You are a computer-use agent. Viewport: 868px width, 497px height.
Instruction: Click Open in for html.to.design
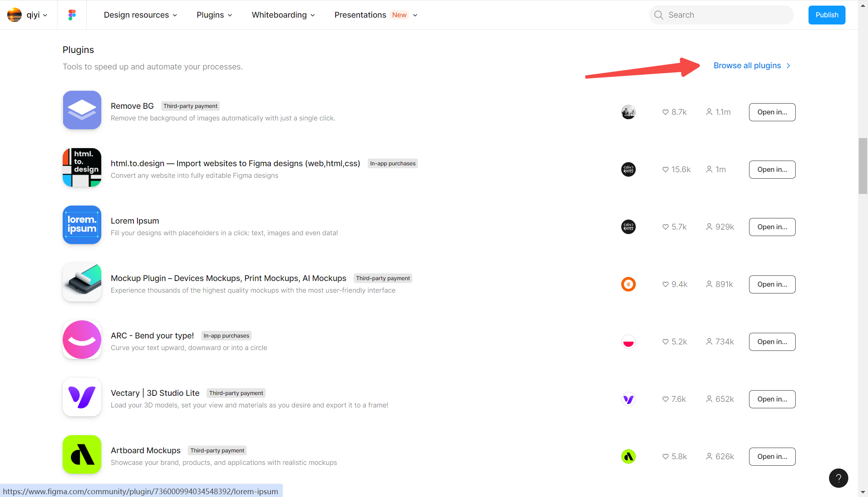tap(772, 169)
